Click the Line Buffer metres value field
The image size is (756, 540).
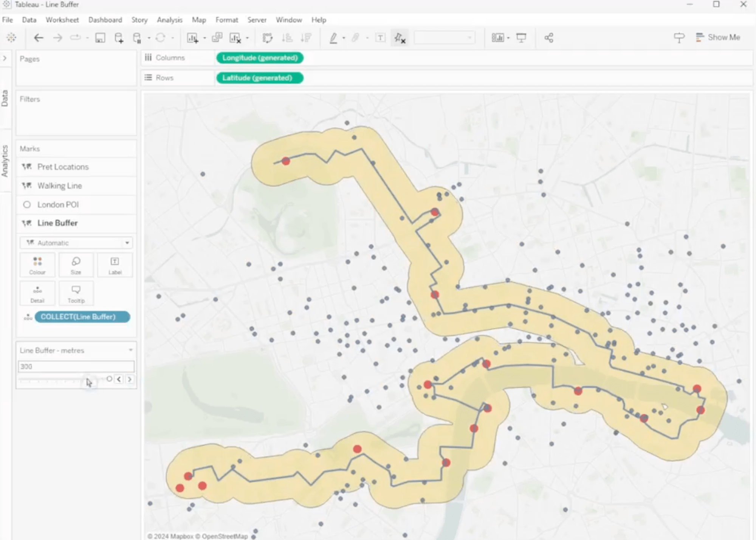coord(76,366)
